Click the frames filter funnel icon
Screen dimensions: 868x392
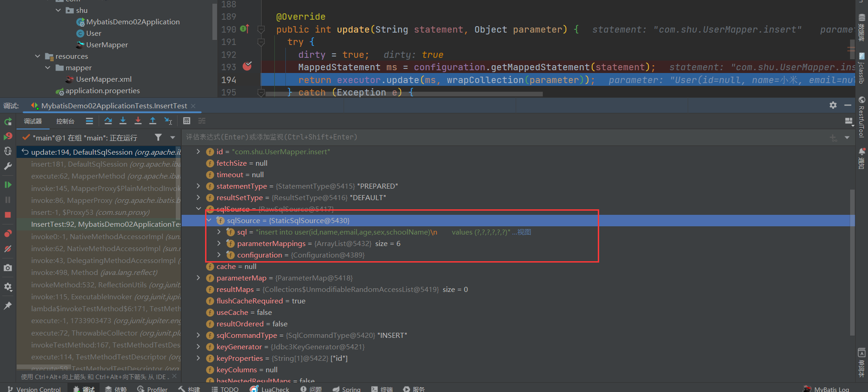coord(158,137)
